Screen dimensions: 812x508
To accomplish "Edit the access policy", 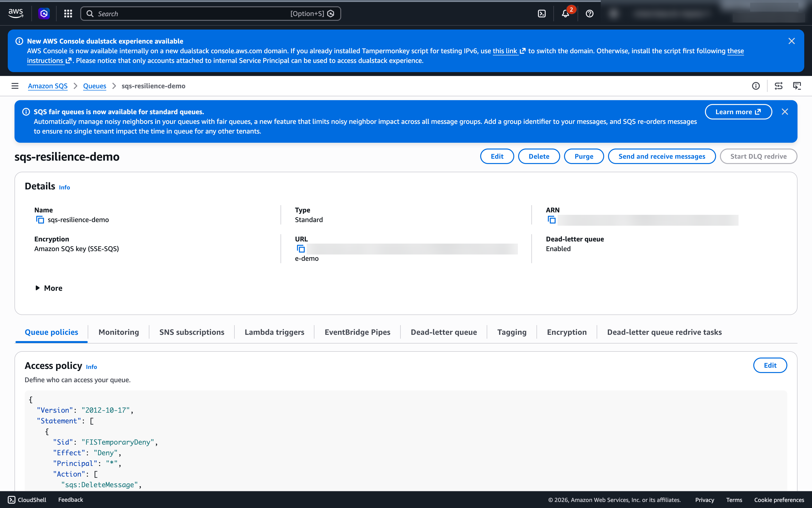I will tap(770, 365).
